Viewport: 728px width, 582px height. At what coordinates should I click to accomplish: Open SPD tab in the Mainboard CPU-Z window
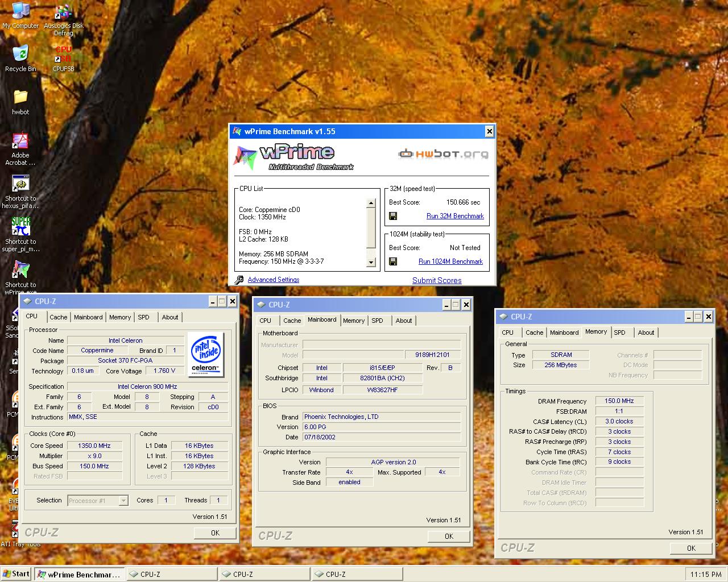tap(378, 321)
